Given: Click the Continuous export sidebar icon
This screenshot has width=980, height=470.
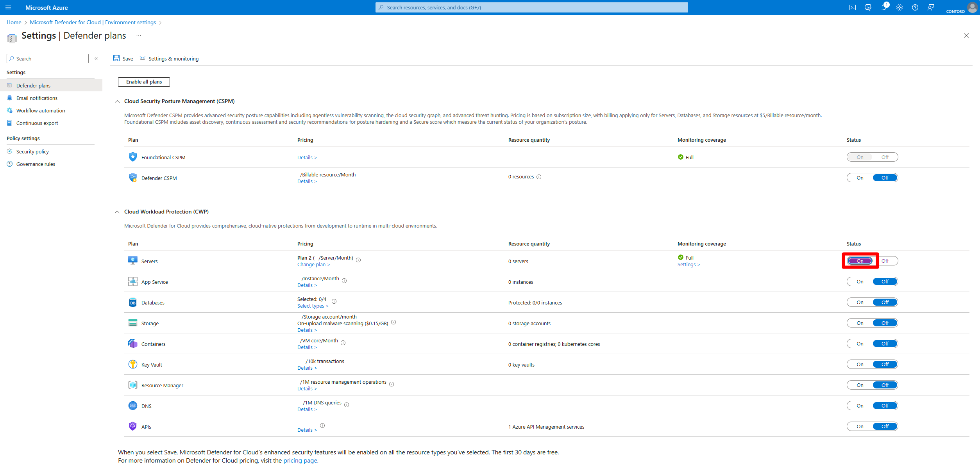Looking at the screenshot, I should tap(9, 122).
